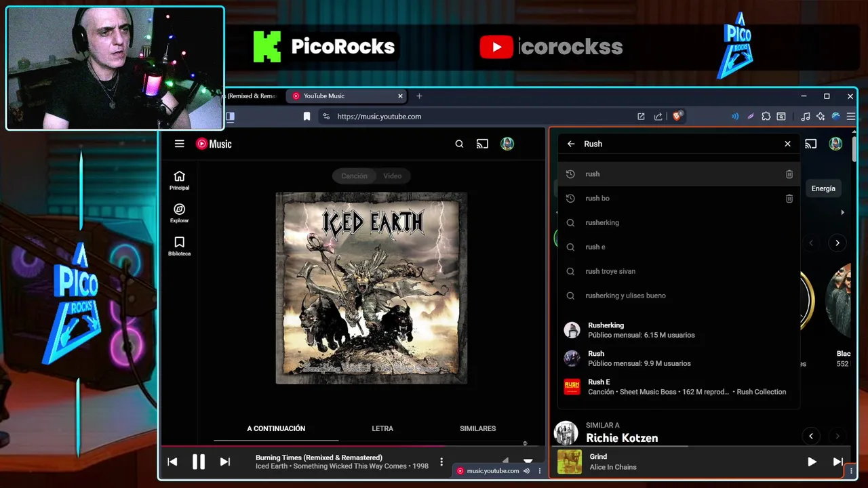Click cast icon in left Music pane

coord(482,144)
